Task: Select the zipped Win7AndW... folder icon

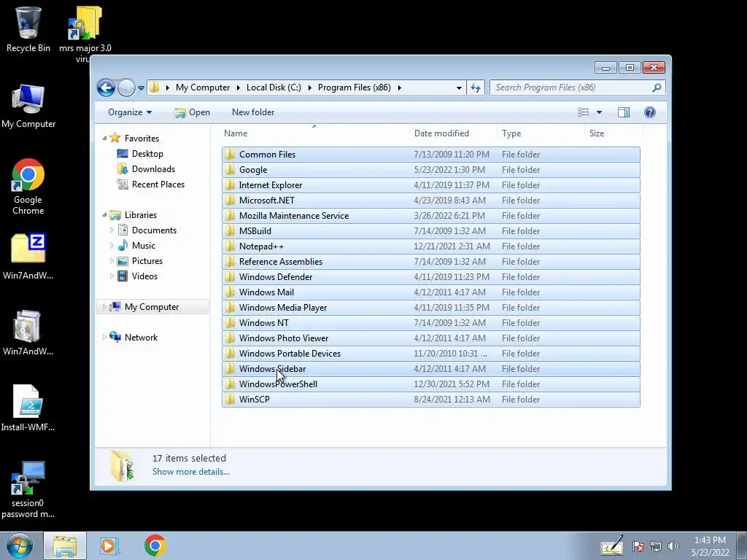Action: [x=28, y=256]
